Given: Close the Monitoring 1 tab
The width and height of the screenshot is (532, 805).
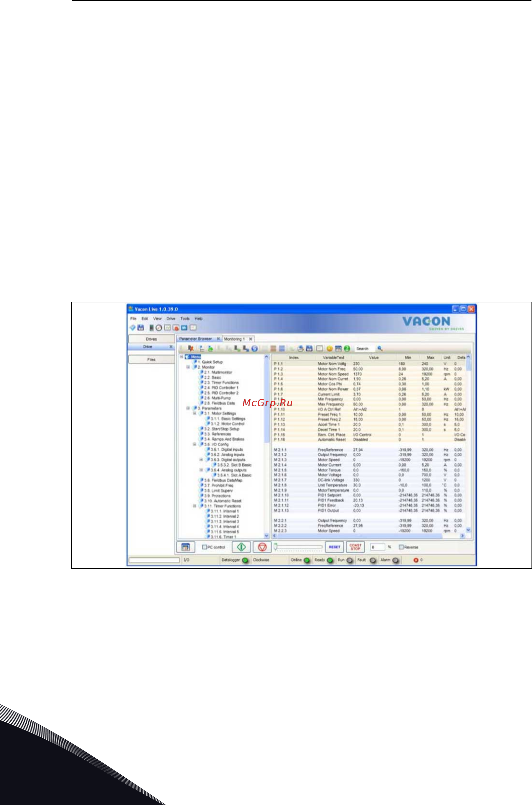Looking at the screenshot, I should [250, 339].
